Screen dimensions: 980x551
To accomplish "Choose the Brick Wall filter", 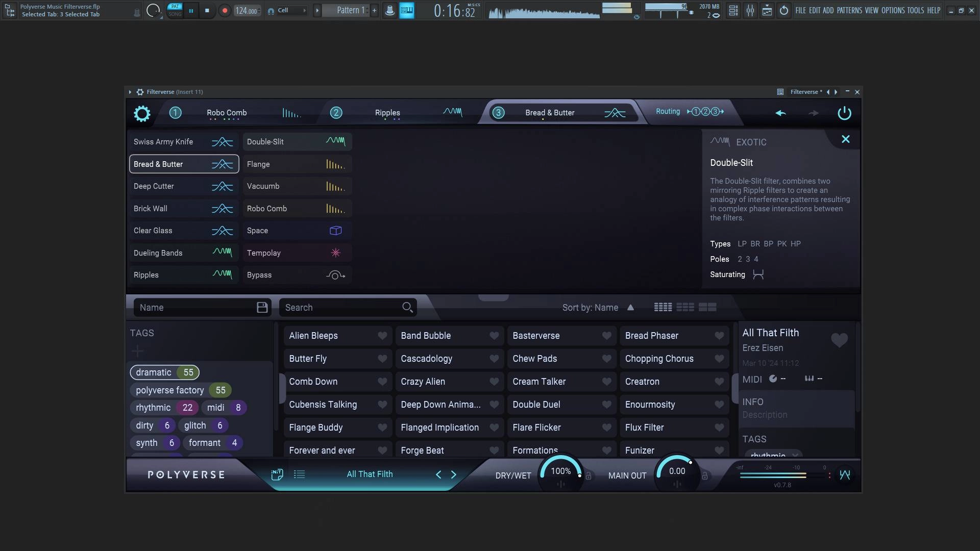I will pos(184,209).
